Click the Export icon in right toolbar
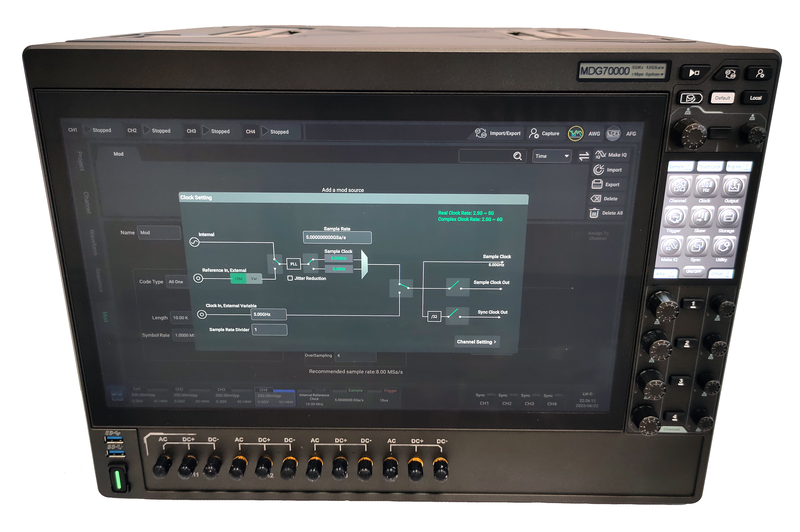This screenshot has width=800, height=532. point(597,184)
